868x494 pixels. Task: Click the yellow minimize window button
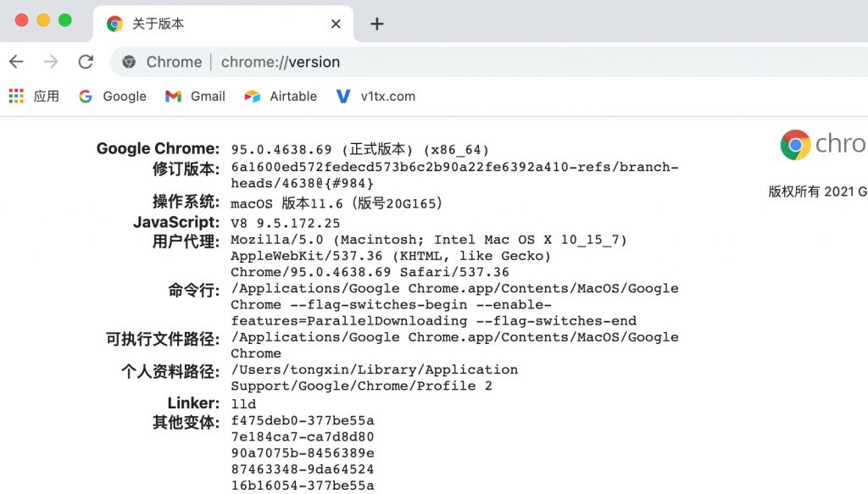point(43,20)
